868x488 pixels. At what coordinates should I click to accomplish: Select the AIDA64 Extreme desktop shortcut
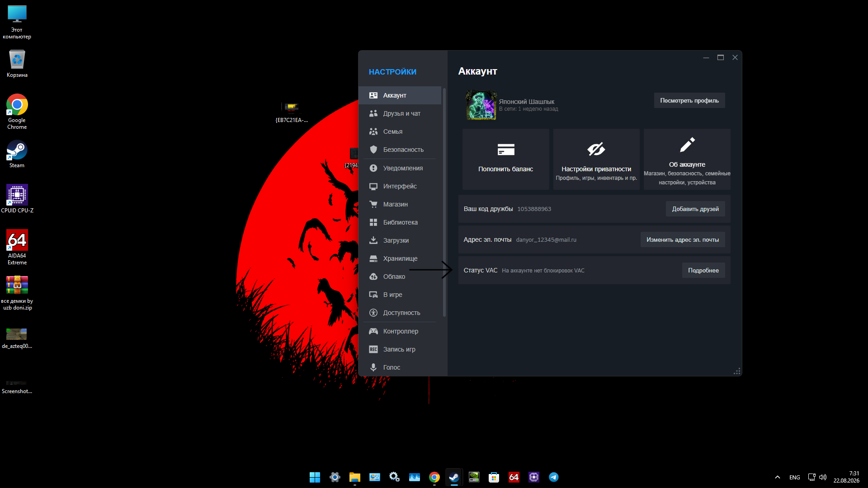point(17,247)
